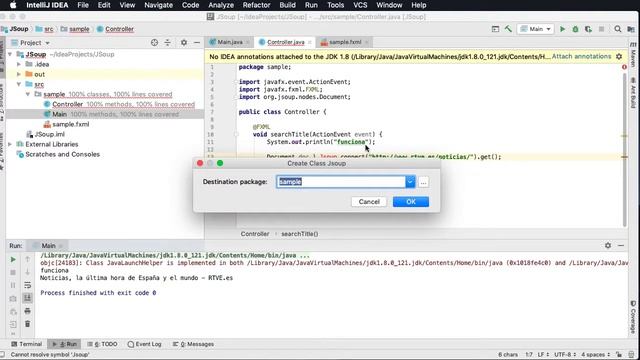
Task: Open Destination package history dropdown
Action: [x=410, y=182]
